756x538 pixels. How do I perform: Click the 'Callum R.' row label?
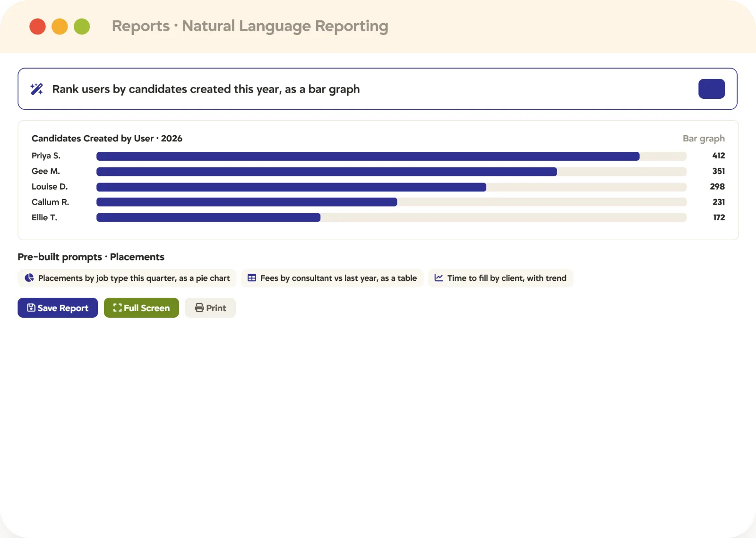(x=50, y=202)
